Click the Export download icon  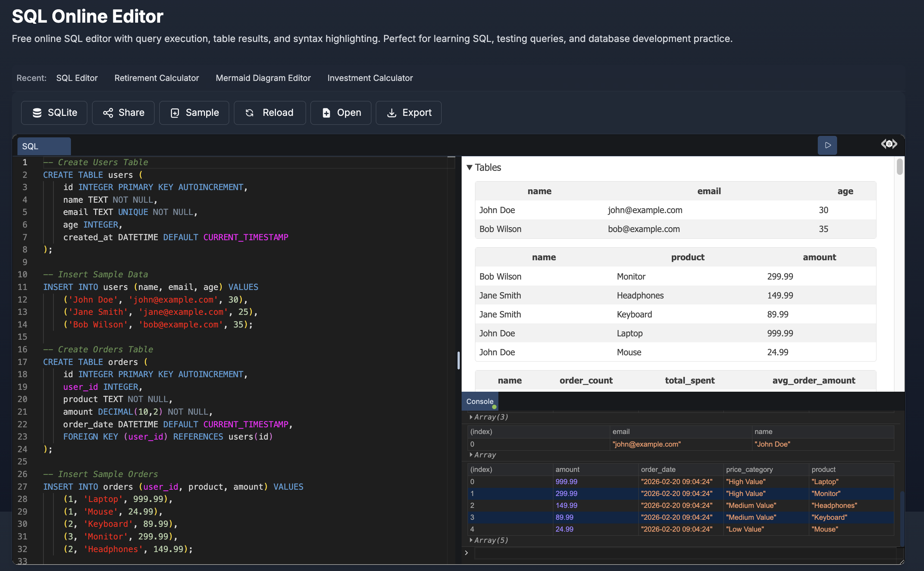click(x=392, y=113)
